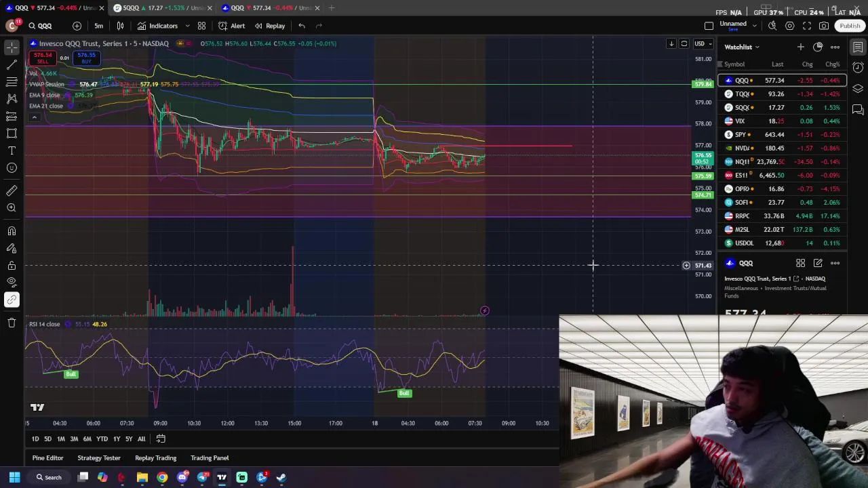Set the chart range to YTD
The width and height of the screenshot is (868, 488).
pyautogui.click(x=102, y=439)
